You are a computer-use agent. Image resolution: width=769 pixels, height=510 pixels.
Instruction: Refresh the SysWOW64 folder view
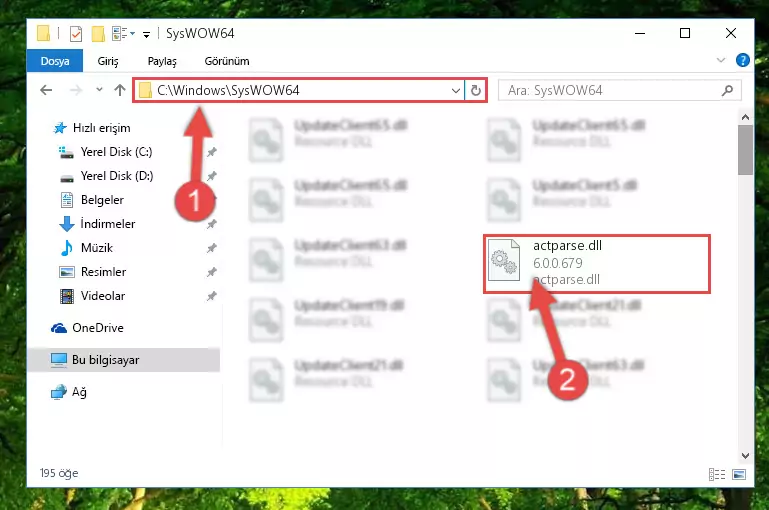pos(476,90)
